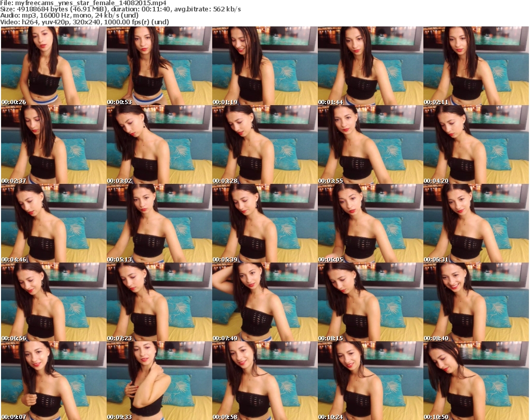This screenshot has height=420, width=530.
Task: Select the thumbnail frame at 00:06:56
Action: (53, 302)
